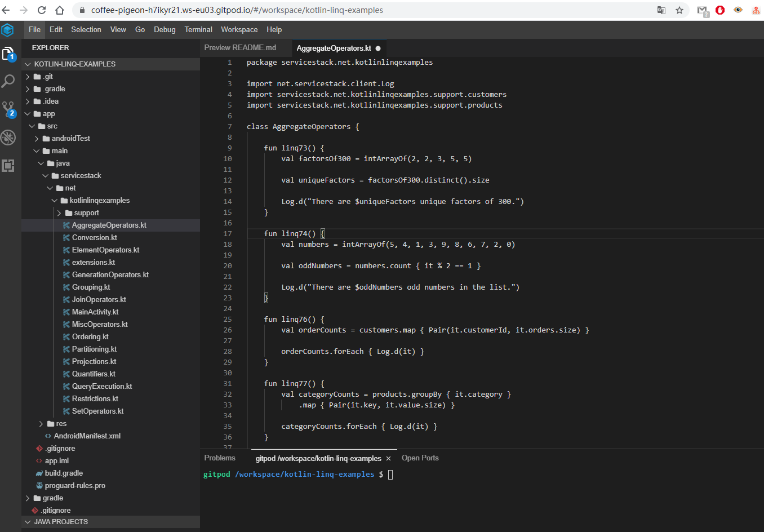Open the Debug menu
Viewport: 764px width, 532px height.
(165, 30)
